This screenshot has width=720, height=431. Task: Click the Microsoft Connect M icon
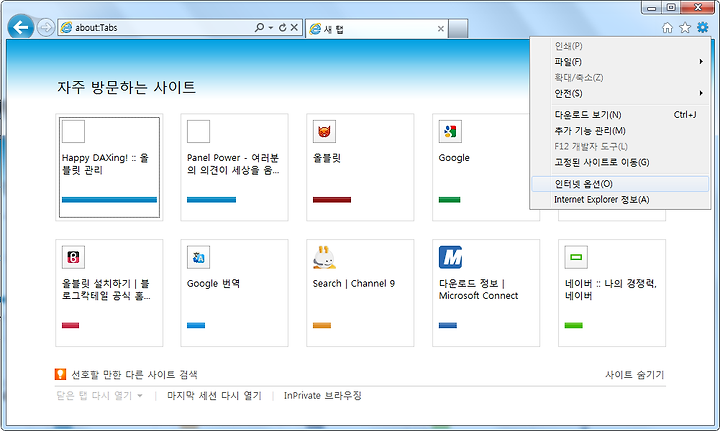coord(450,257)
